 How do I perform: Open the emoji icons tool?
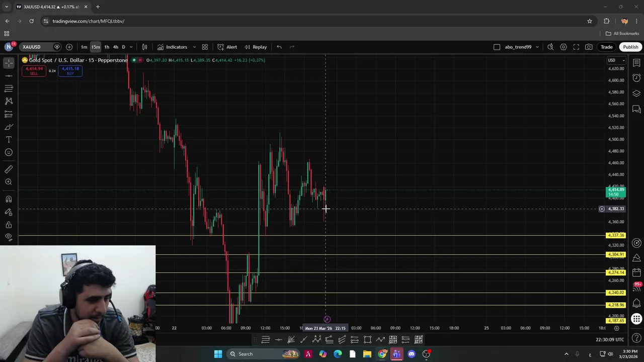(9, 152)
